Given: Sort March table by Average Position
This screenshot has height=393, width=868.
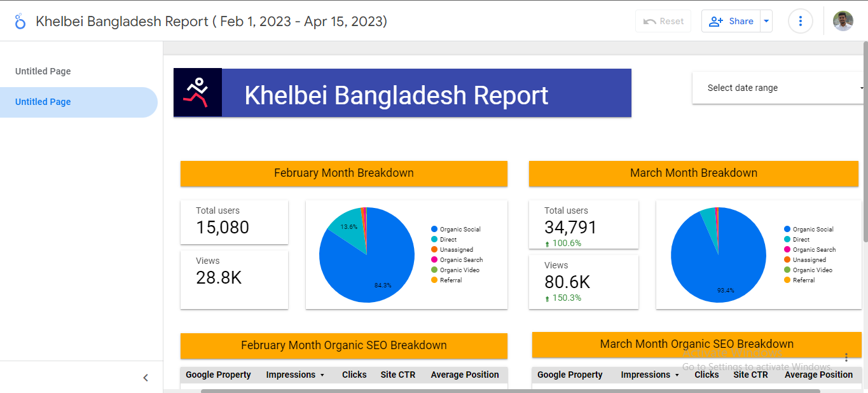Looking at the screenshot, I should click(818, 375).
